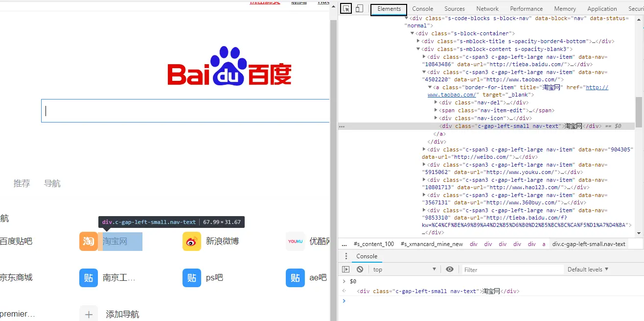Select div.c-gap-left-small.nav-text breadcrumb
Image resolution: width=644 pixels, height=321 pixels.
(589, 244)
